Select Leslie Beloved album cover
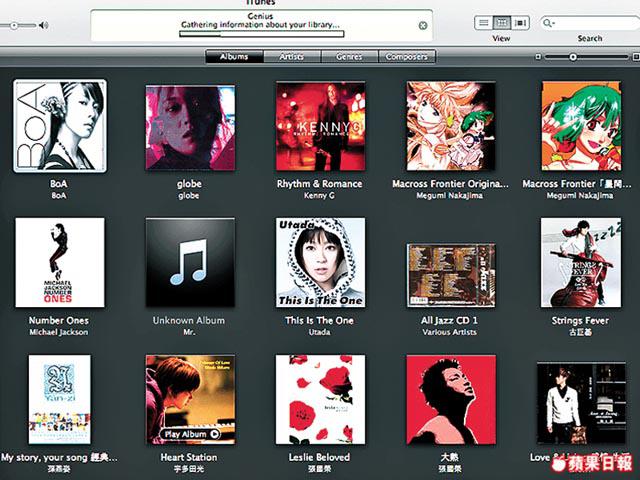The image size is (640, 480). [x=320, y=400]
